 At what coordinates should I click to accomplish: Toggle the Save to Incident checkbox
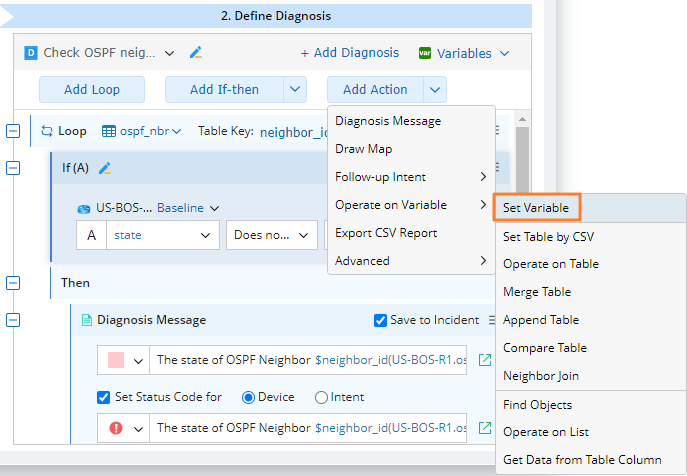pos(380,320)
